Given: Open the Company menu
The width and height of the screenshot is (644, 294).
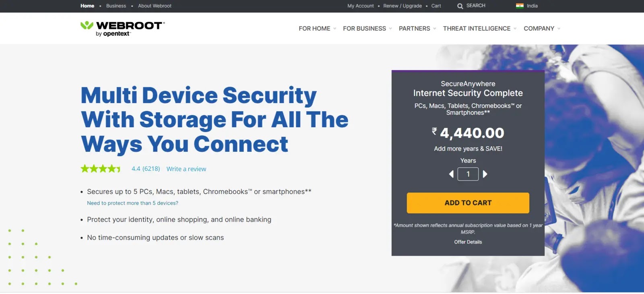Looking at the screenshot, I should (x=542, y=29).
